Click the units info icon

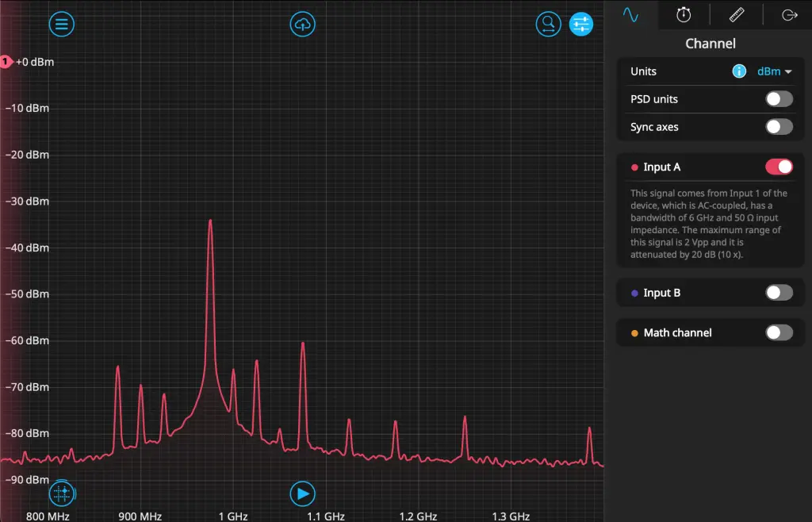point(739,71)
